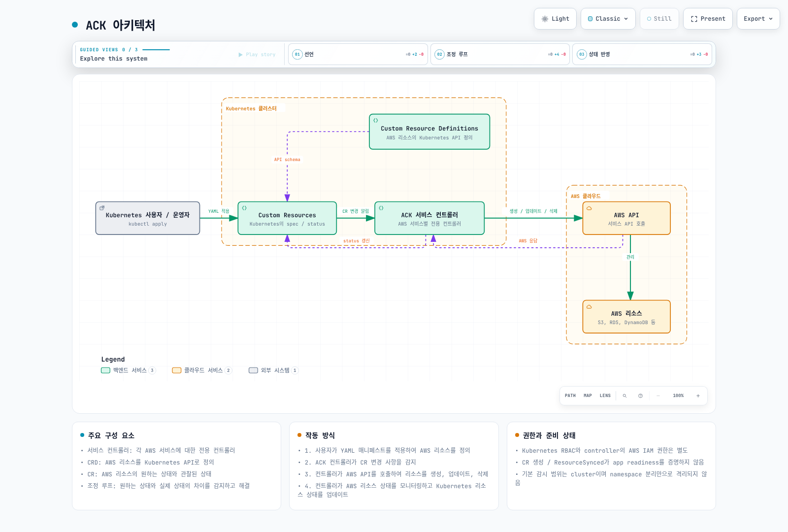788x532 pixels.
Task: Zoom out with the minus icon
Action: (658, 396)
